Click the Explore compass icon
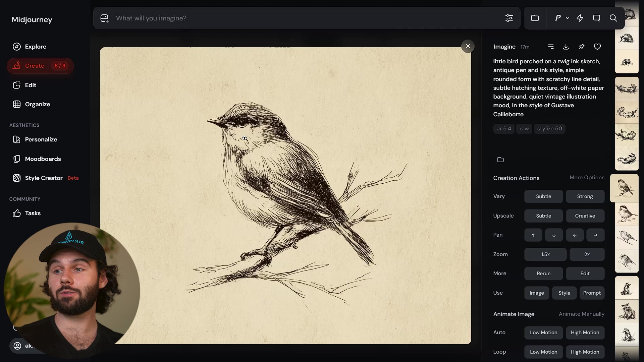The width and height of the screenshot is (644, 362). point(17,47)
